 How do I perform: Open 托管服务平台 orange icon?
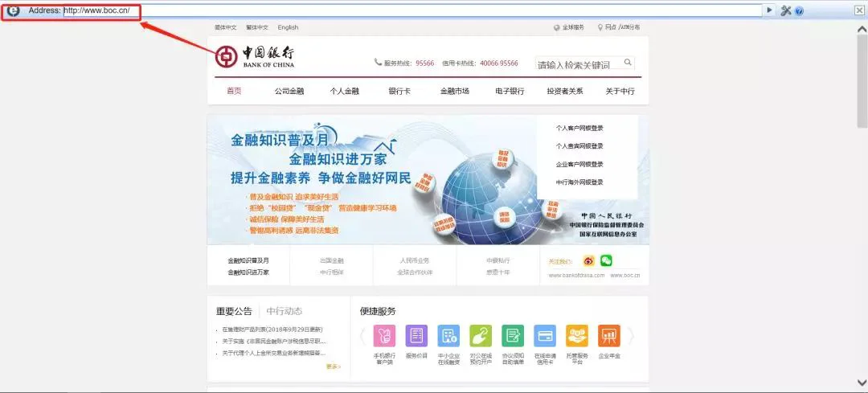tap(577, 335)
